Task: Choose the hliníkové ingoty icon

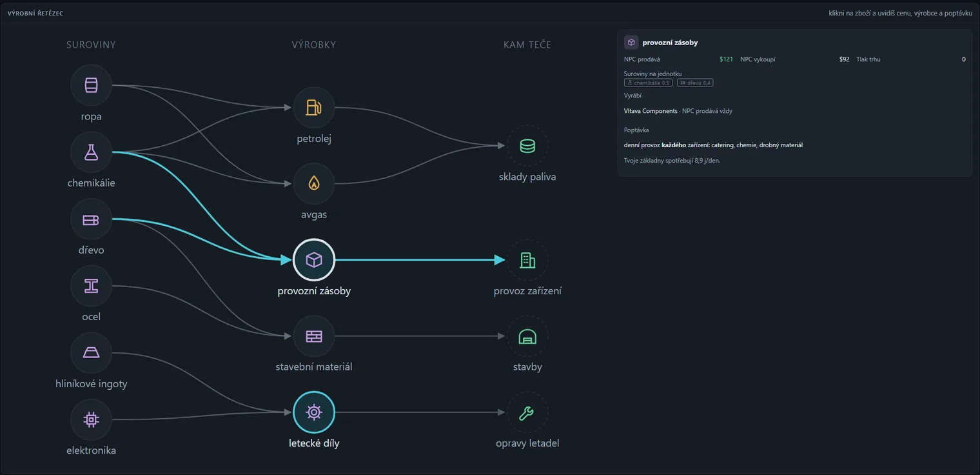Action: [x=91, y=353]
